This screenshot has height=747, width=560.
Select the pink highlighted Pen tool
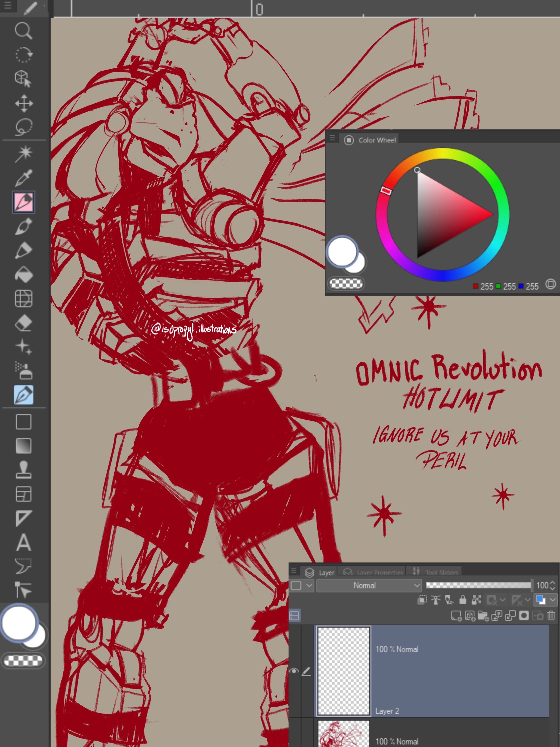pyautogui.click(x=24, y=202)
